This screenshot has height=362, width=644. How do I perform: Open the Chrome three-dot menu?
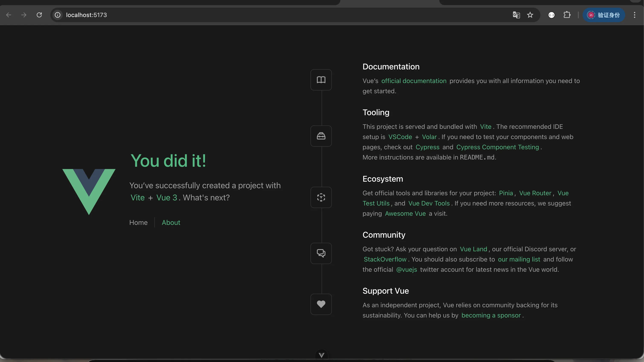tap(634, 15)
